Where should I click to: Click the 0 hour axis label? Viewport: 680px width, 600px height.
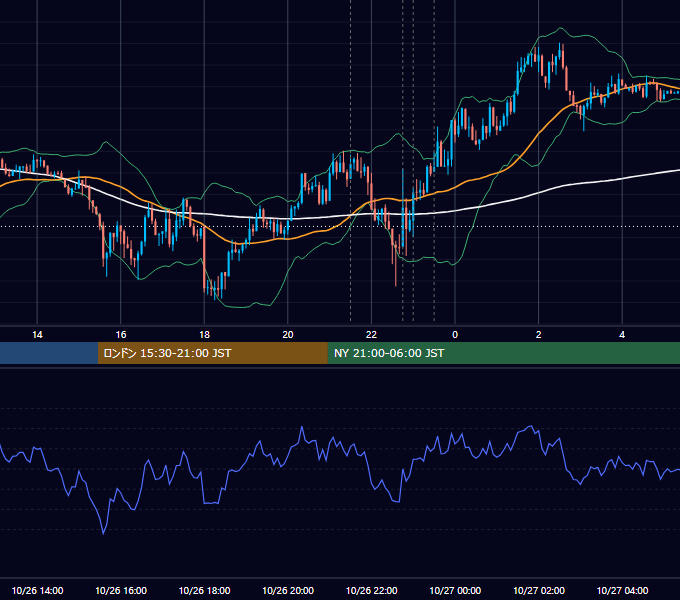[x=455, y=335]
